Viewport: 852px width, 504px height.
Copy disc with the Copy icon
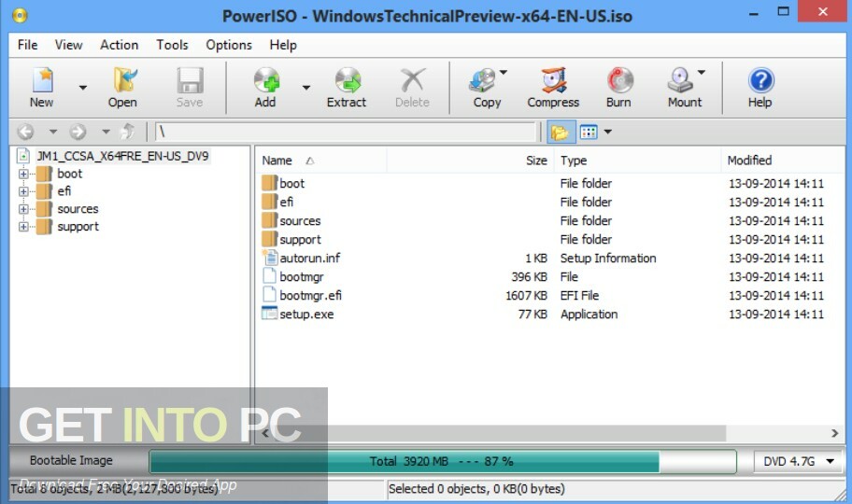click(482, 80)
